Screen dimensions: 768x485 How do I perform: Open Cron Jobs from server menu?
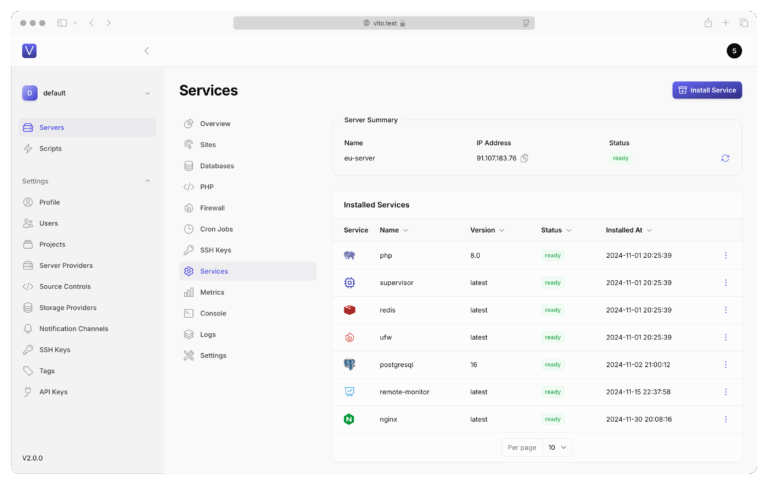pyautogui.click(x=216, y=229)
